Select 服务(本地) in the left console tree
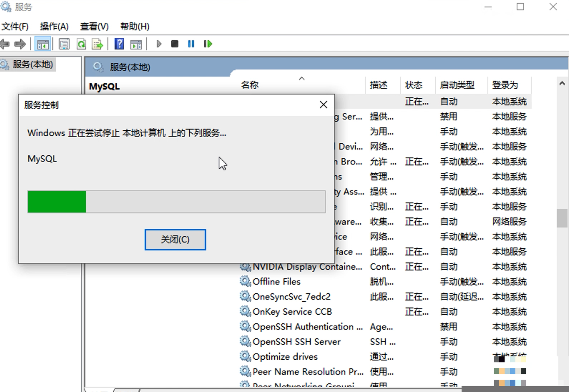Viewport: 569px width, 392px height. click(x=33, y=65)
